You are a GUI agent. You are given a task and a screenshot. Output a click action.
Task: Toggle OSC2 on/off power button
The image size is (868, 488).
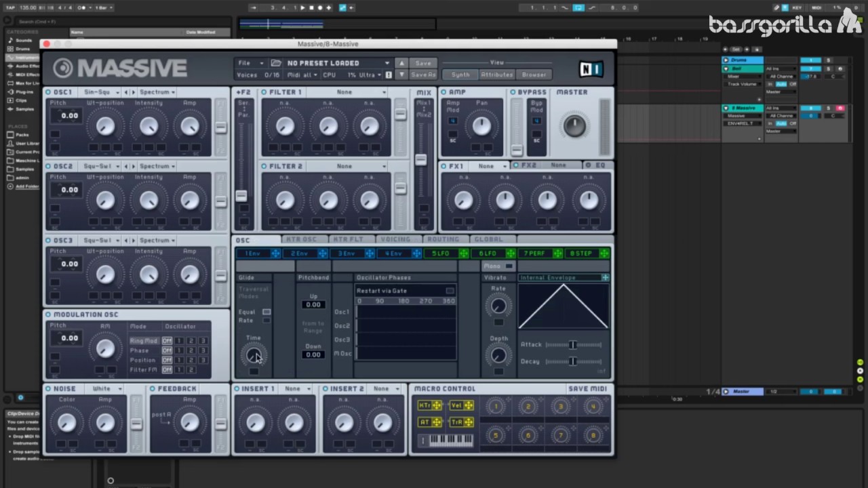click(x=48, y=166)
